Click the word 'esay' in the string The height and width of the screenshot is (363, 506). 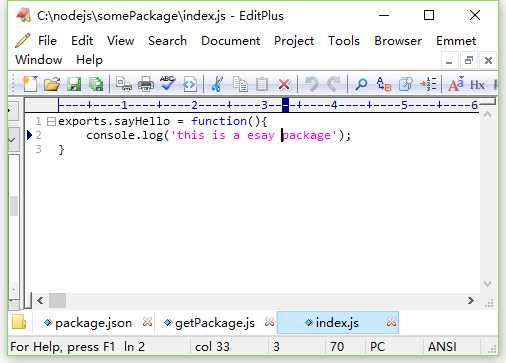point(261,135)
